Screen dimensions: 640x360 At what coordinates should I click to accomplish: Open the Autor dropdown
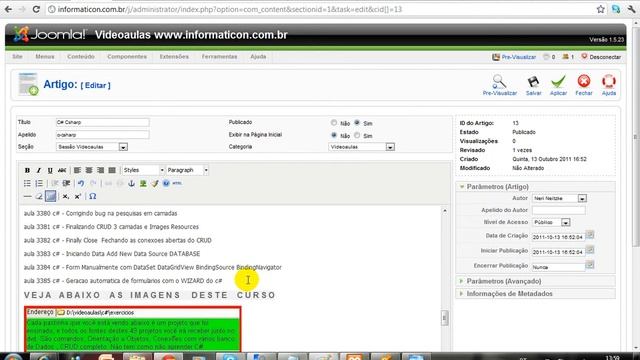point(560,198)
